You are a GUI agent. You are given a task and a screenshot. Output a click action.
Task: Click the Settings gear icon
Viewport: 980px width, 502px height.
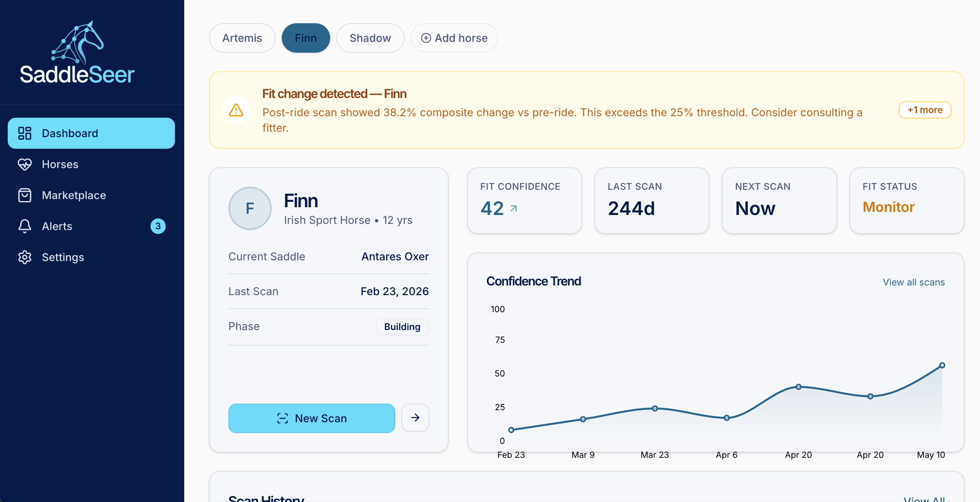click(x=25, y=257)
